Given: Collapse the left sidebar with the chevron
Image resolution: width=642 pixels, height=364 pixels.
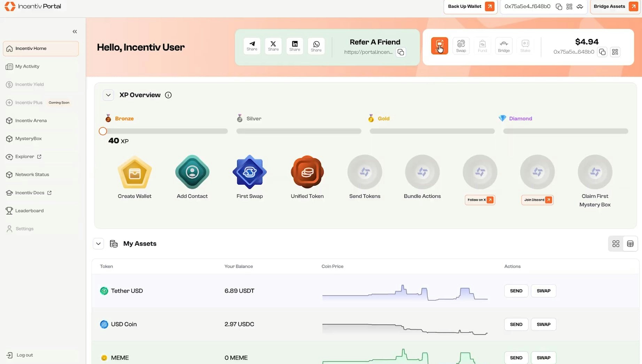Looking at the screenshot, I should pos(75,31).
